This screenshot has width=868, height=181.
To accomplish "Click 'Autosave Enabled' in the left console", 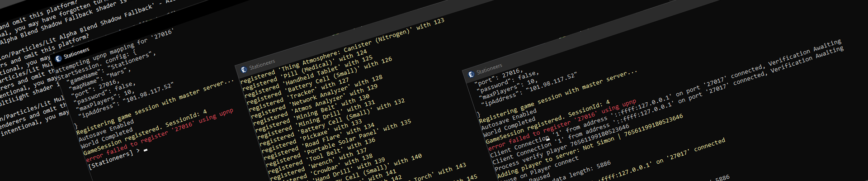I will [106, 131].
